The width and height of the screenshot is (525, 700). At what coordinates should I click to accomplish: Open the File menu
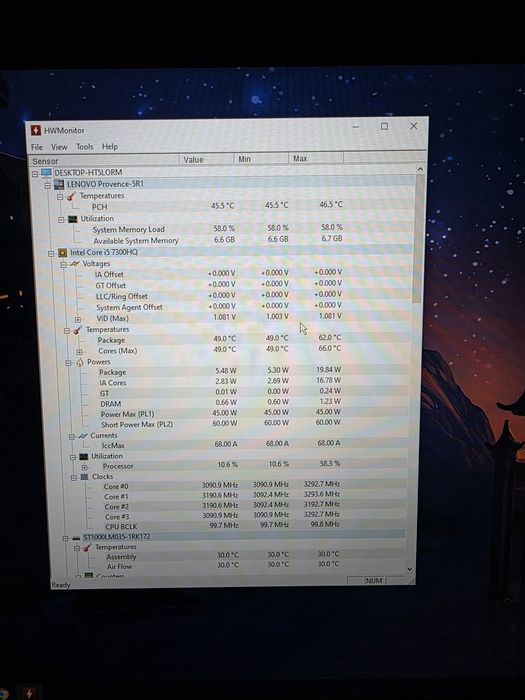click(x=37, y=147)
